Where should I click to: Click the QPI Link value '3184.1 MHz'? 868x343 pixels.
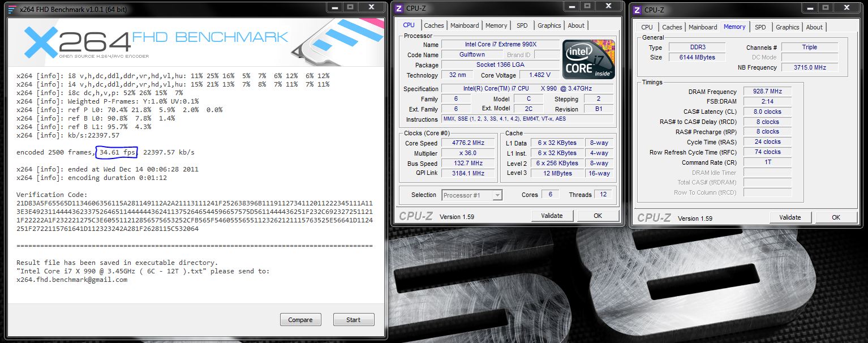469,173
